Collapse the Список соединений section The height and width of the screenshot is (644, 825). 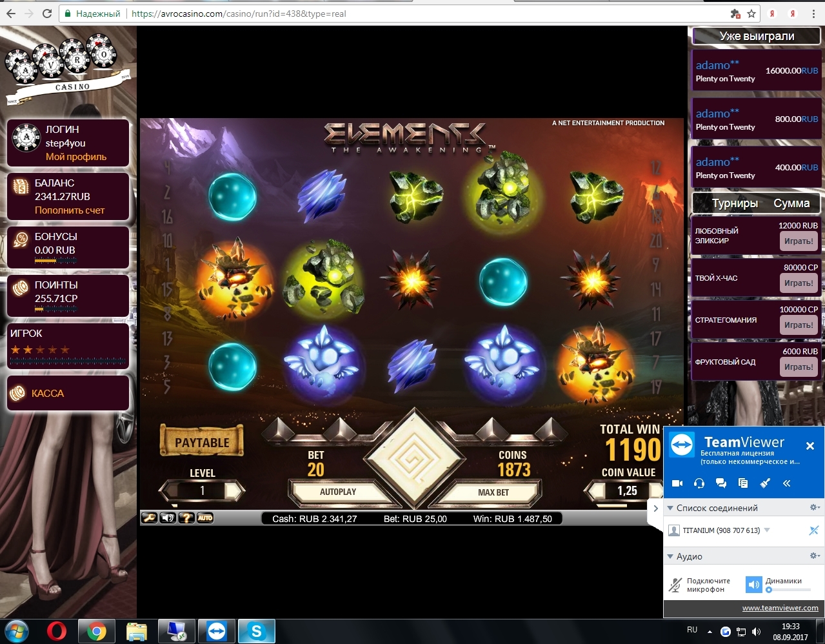coord(670,508)
